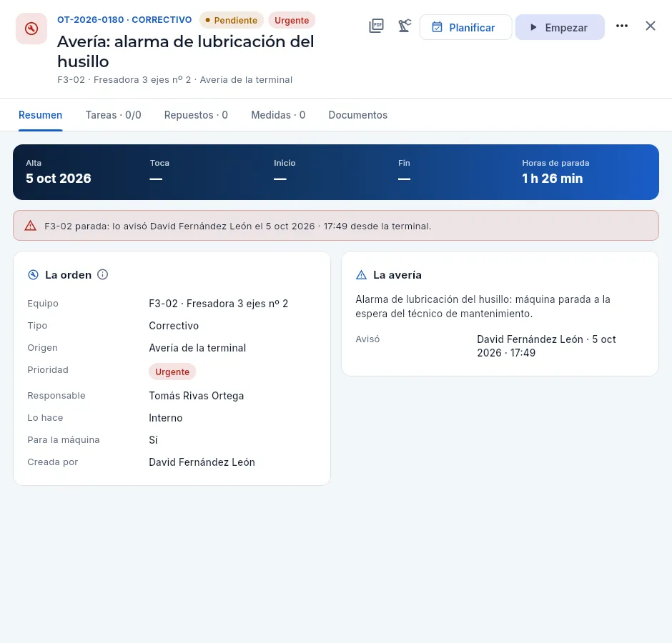This screenshot has width=672, height=643.
Task: Click the Empezar button
Action: [x=560, y=27]
